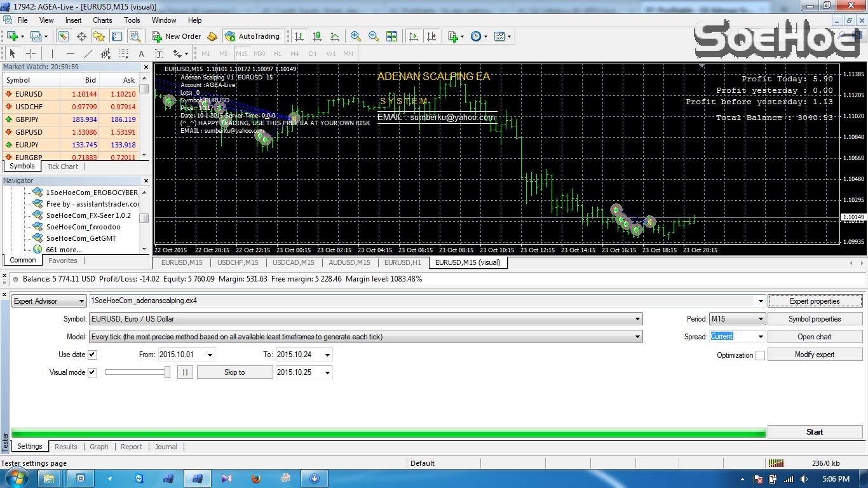Open the Period M15 dropdown
This screenshot has height=488, width=868.
coord(760,319)
